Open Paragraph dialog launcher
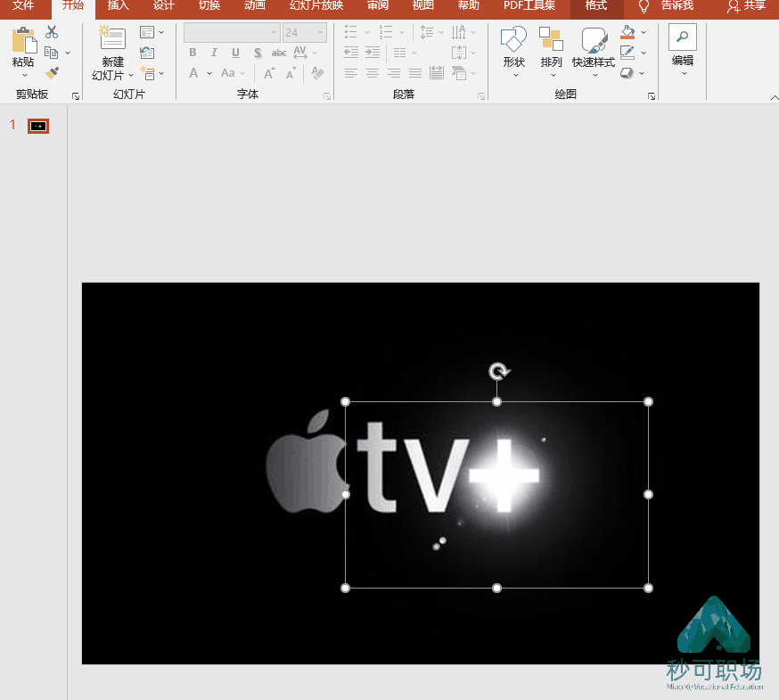The width and height of the screenshot is (779, 700). [x=481, y=96]
